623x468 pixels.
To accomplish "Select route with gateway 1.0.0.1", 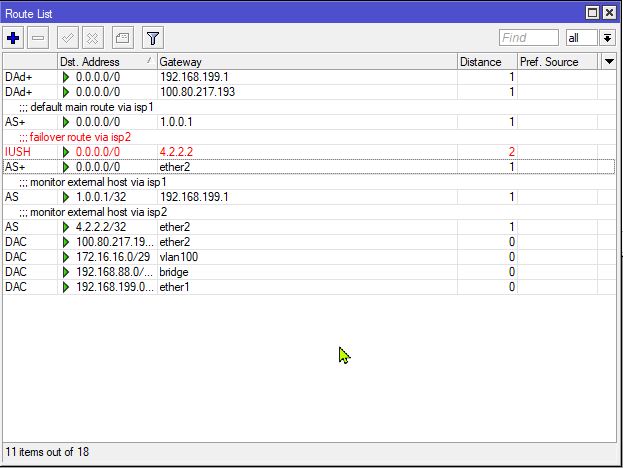I will click(309, 122).
